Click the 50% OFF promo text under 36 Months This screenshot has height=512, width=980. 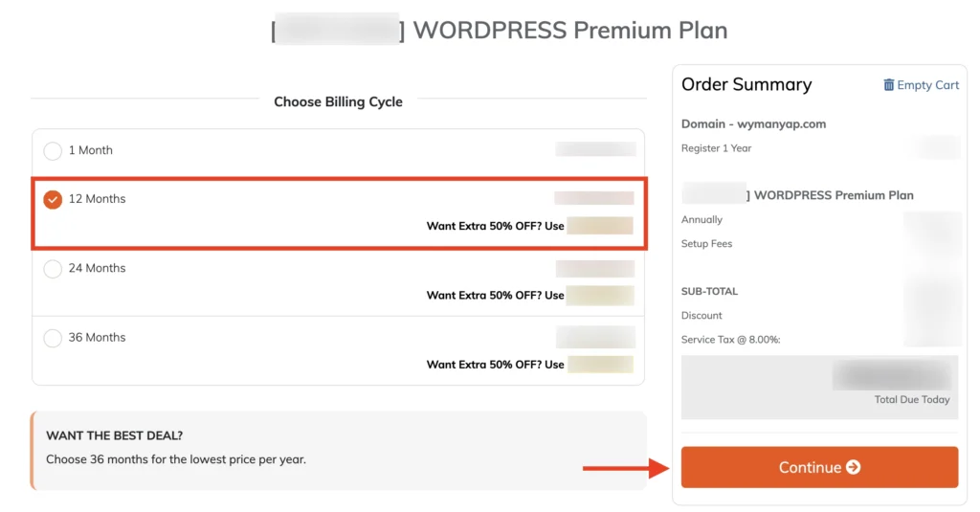pos(495,365)
